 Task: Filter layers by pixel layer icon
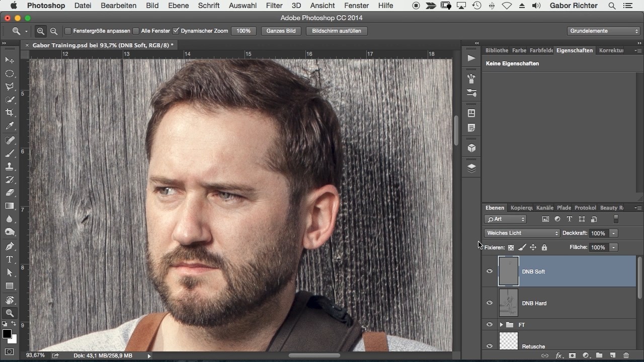(545, 219)
